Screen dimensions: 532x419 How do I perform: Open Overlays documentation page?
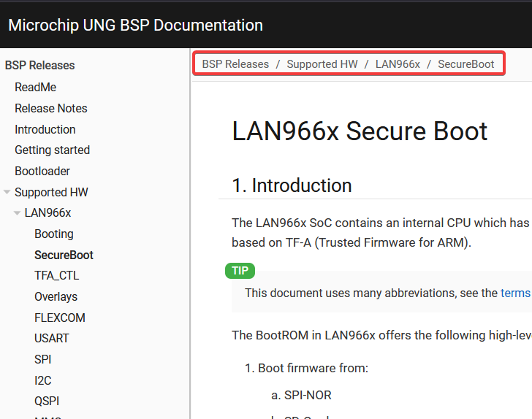pos(56,297)
